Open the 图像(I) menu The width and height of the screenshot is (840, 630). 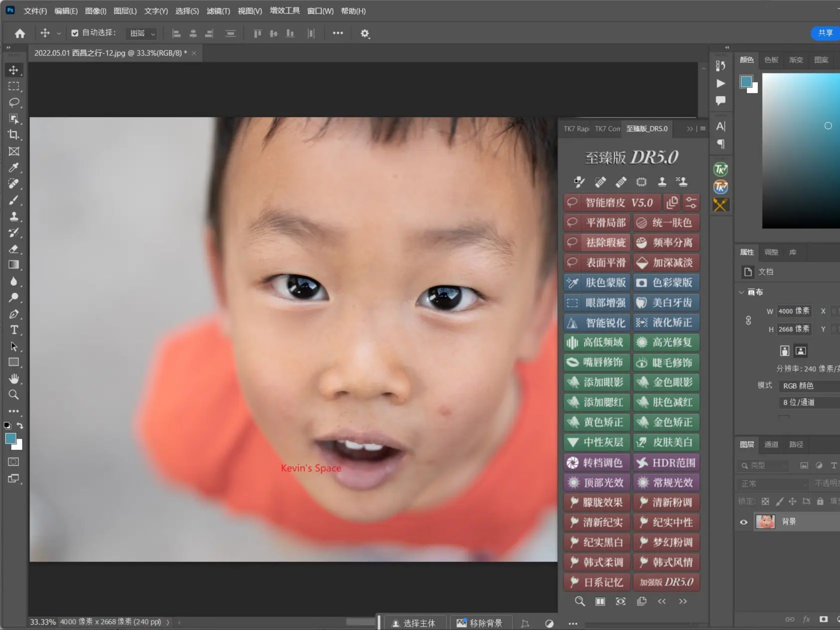click(x=95, y=11)
